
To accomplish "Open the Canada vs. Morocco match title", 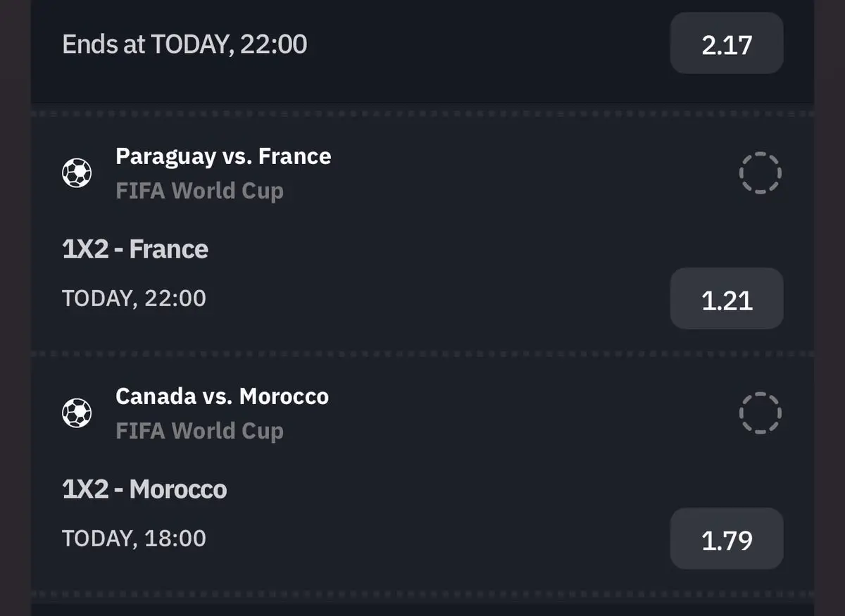I will 222,396.
